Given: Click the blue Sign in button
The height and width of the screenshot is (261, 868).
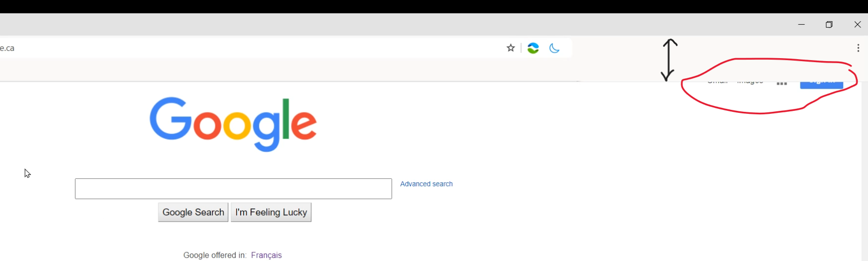Looking at the screenshot, I should [x=821, y=84].
